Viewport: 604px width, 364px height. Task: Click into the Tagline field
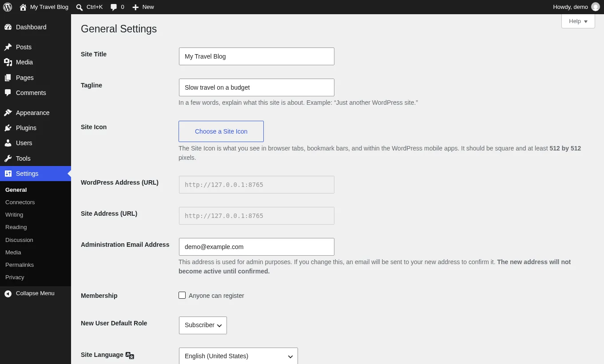coord(257,87)
